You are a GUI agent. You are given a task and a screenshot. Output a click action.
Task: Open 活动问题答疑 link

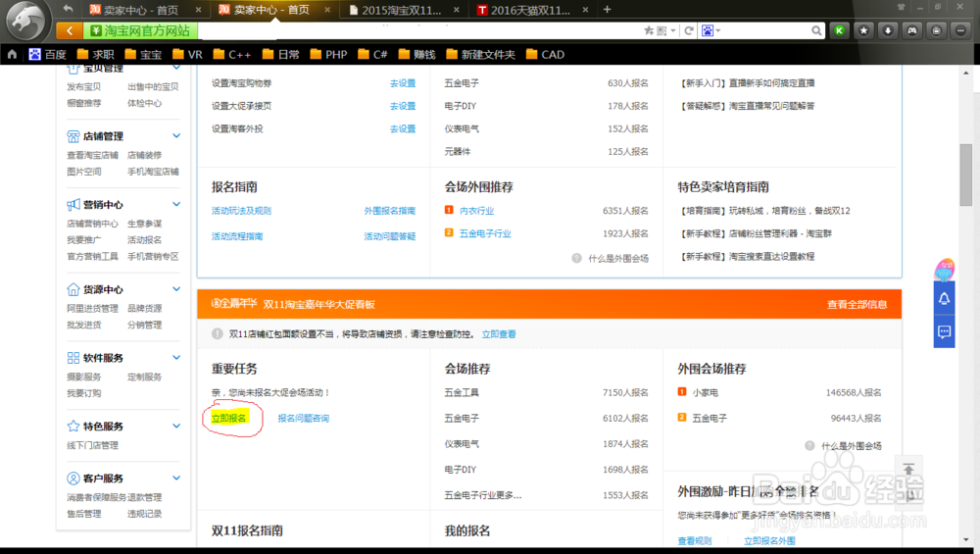389,236
